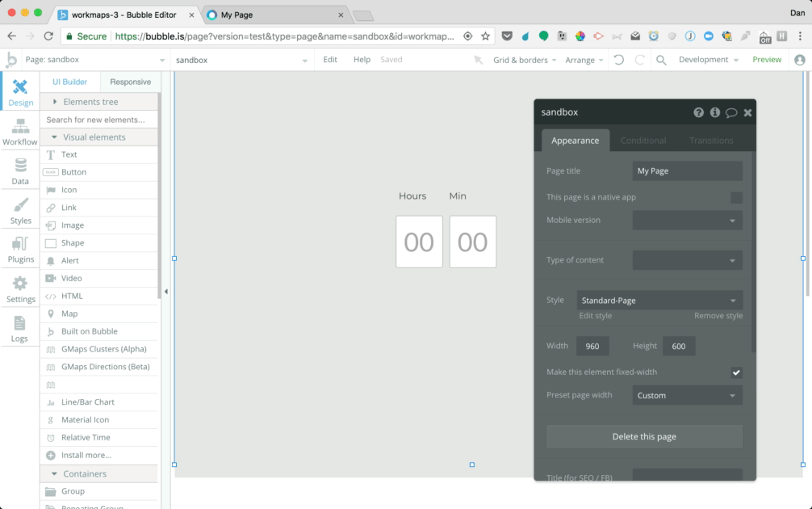Switch to the My Page browser tab
The width and height of the screenshot is (812, 509).
pyautogui.click(x=275, y=15)
